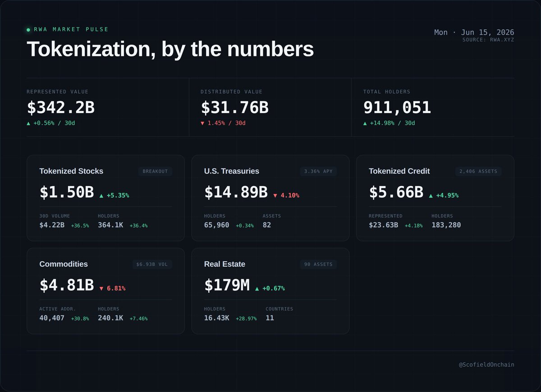Click the red down arrow beside U.S. Treasuries 4.10%
This screenshot has height=392, width=541.
click(x=275, y=196)
